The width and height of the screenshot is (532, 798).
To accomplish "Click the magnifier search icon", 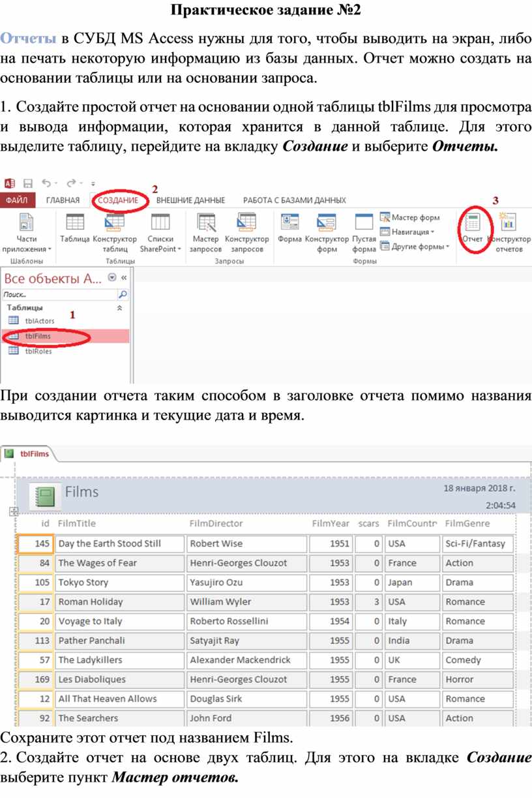I will [123, 294].
